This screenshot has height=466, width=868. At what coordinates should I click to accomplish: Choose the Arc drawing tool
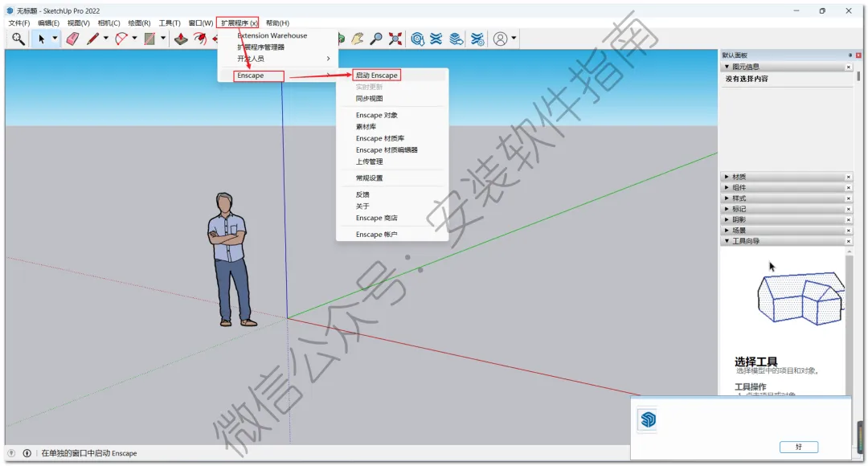(121, 39)
